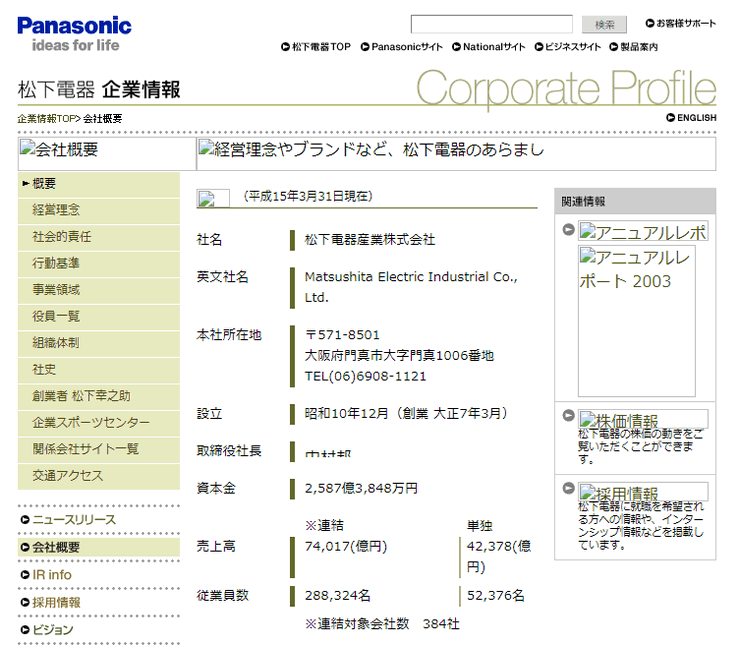740x645 pixels.
Task: Click Matsushita Electric Industrial Co., Ltd. text
Action: pyautogui.click(x=411, y=287)
